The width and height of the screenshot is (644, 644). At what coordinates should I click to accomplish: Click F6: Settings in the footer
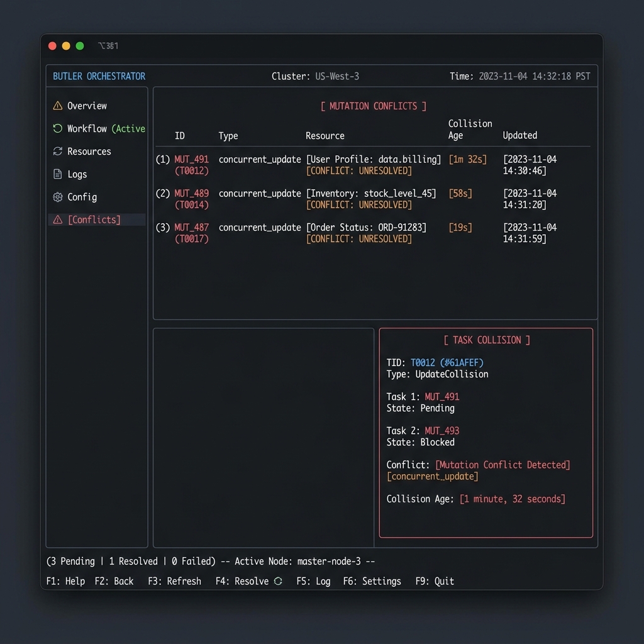(372, 581)
